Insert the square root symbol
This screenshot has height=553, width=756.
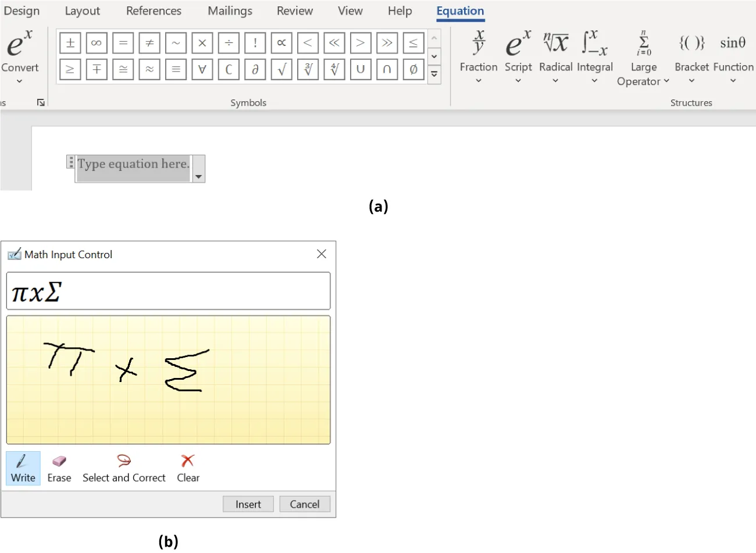281,69
